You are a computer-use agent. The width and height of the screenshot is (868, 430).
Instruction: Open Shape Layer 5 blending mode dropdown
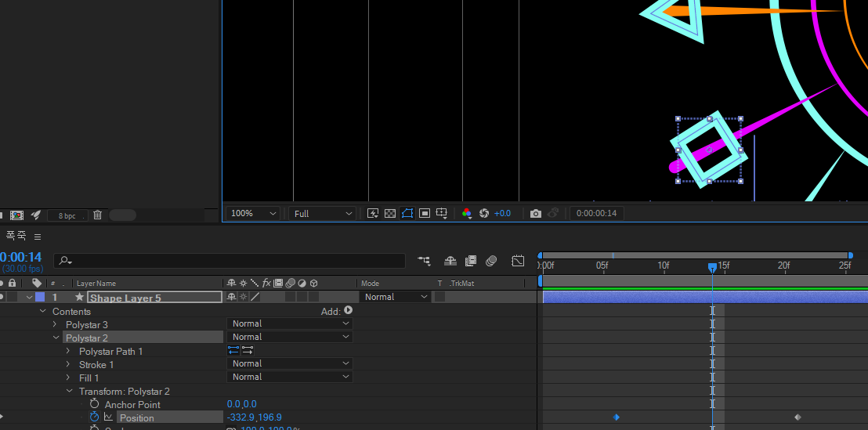(396, 297)
